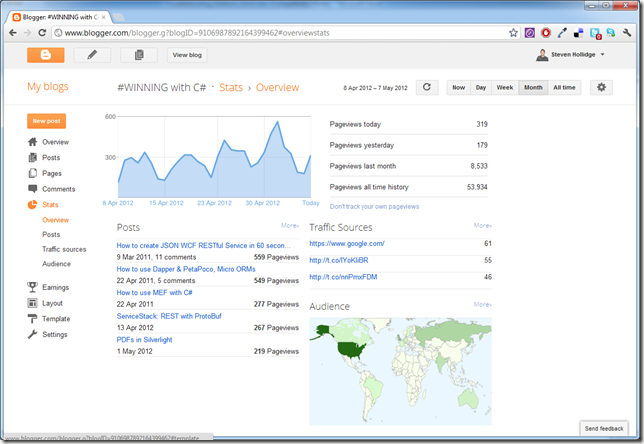
Task: Open More link in Traffic Sources
Action: 482,225
